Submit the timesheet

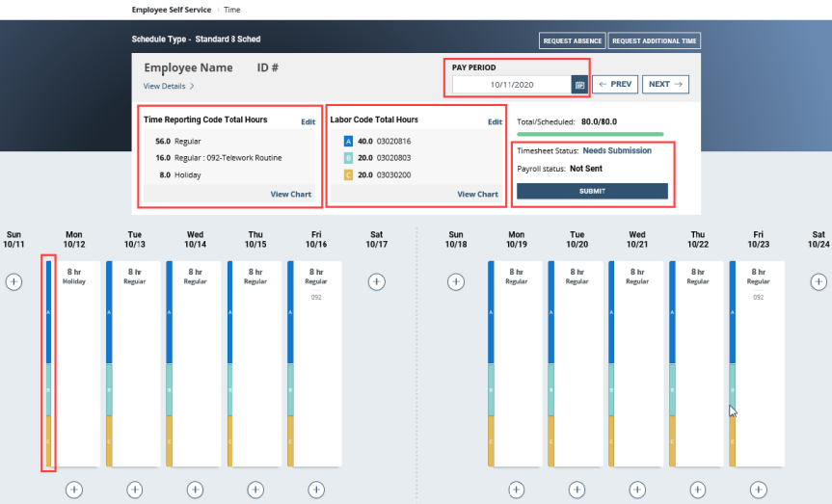(x=592, y=191)
